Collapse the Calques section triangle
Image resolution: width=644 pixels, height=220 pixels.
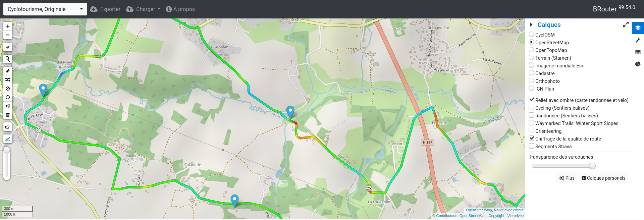click(531, 24)
